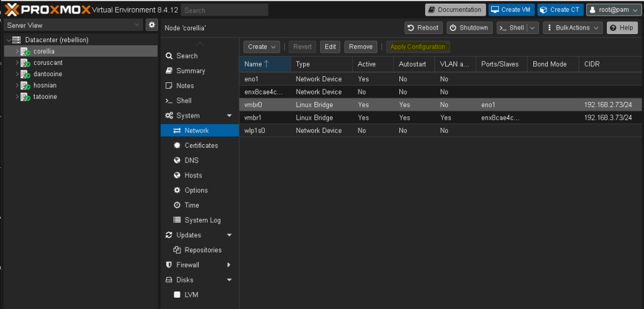Click the Remove button
The width and height of the screenshot is (644, 309).
[x=360, y=47]
